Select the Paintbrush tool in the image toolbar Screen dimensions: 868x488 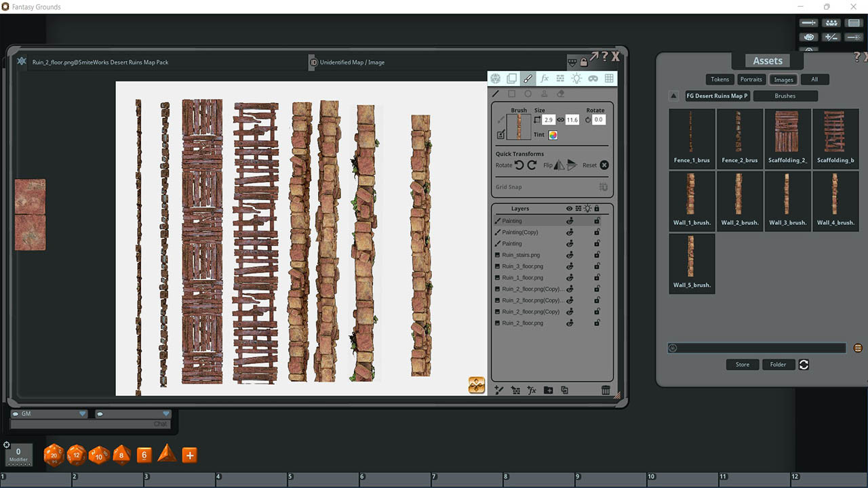pyautogui.click(x=528, y=78)
